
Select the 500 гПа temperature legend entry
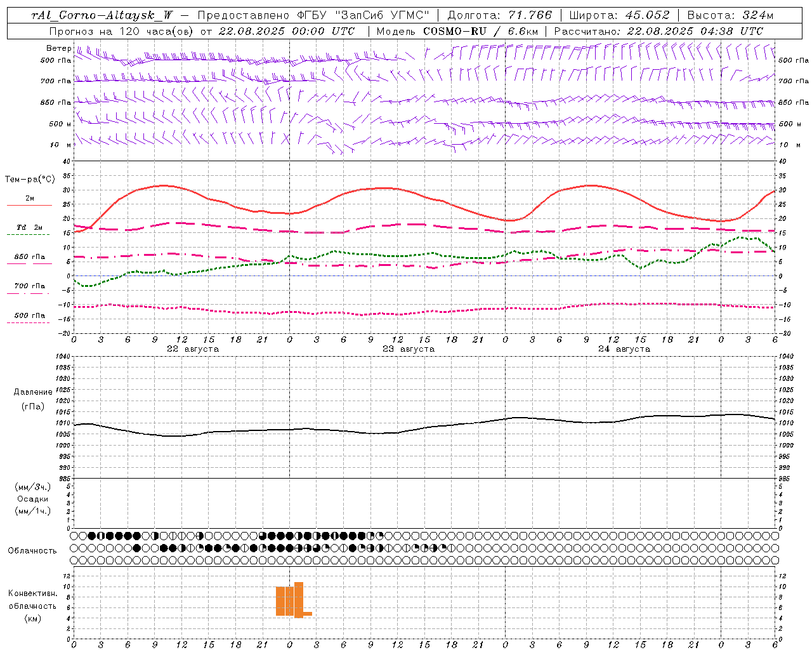tap(30, 315)
